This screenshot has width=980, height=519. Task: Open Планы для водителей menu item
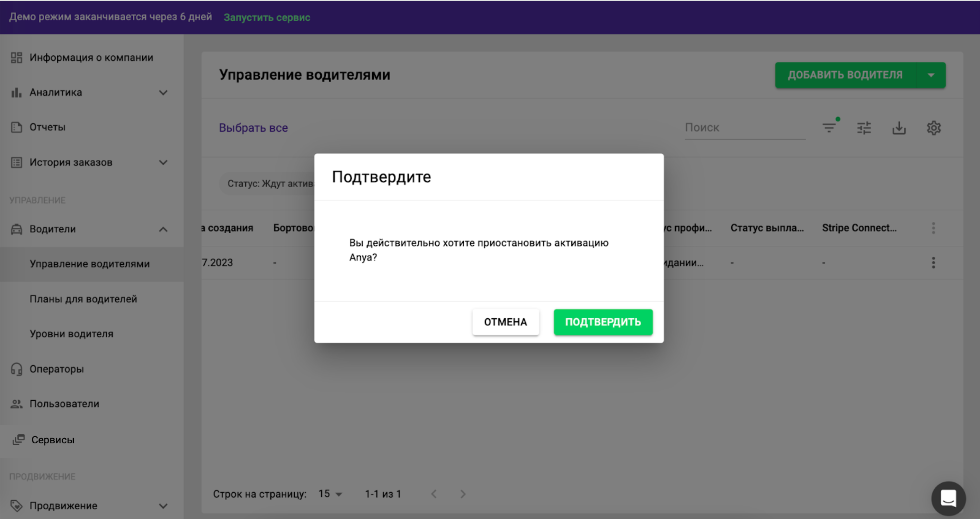point(83,299)
